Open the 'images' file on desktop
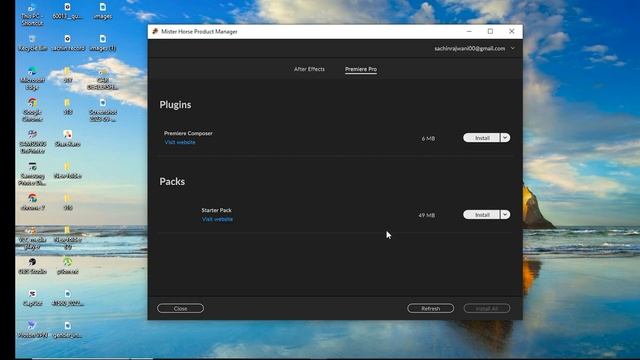Screen dimensions: 640x360 [x=102, y=11]
